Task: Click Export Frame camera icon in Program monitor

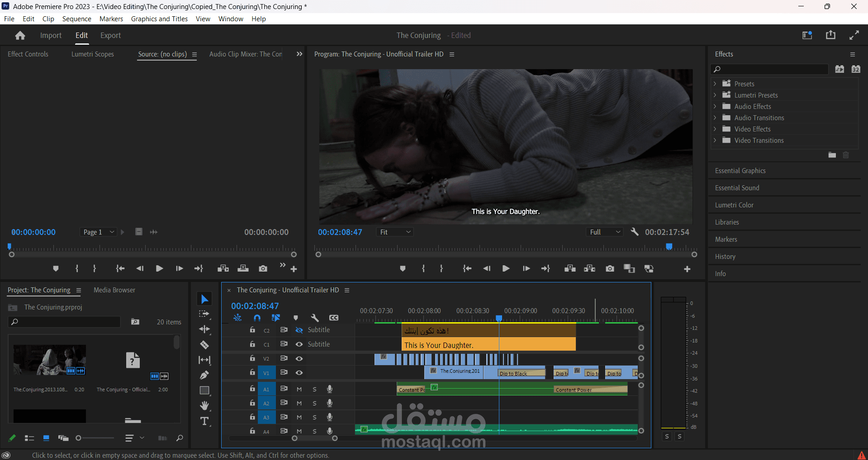Action: point(610,269)
